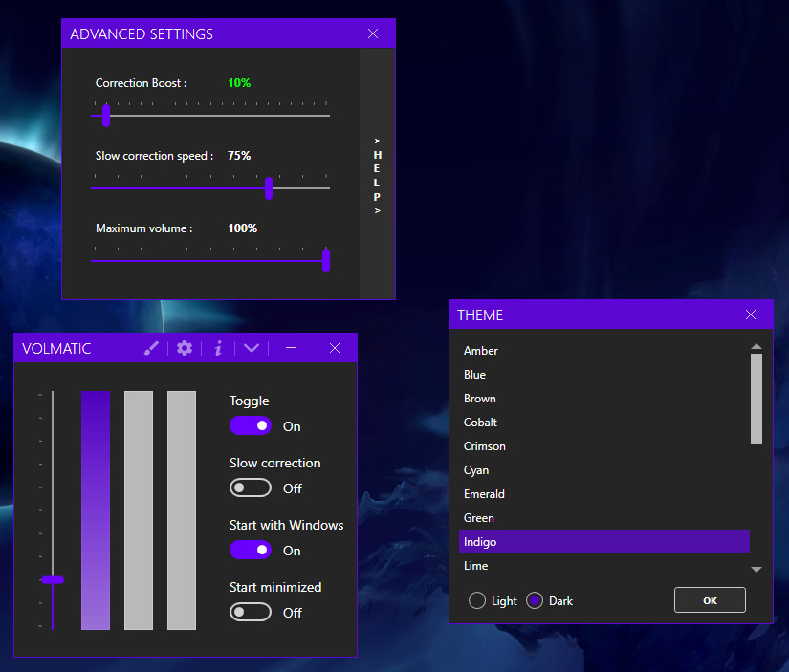Click the vertical volume slider thumb
This screenshot has width=789, height=672.
(x=53, y=579)
